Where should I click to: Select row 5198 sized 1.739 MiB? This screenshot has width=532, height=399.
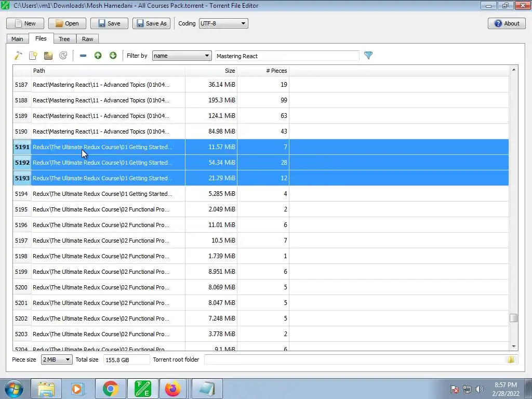pos(261,256)
